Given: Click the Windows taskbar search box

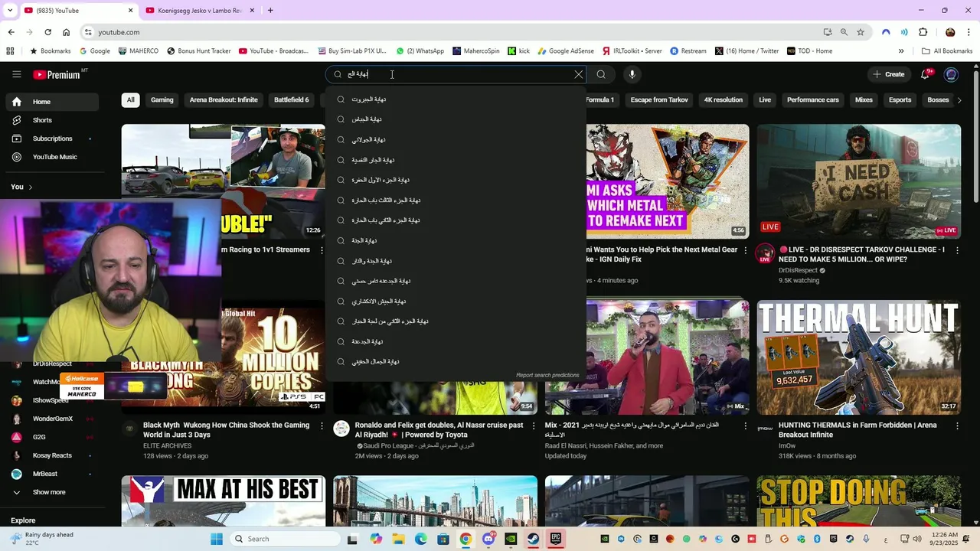Looking at the screenshot, I should pyautogui.click(x=285, y=539).
